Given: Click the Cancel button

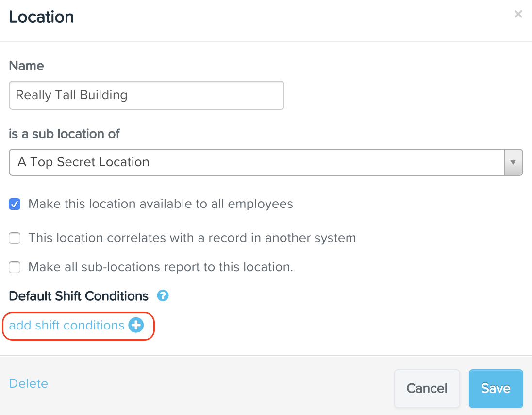Looking at the screenshot, I should (427, 388).
